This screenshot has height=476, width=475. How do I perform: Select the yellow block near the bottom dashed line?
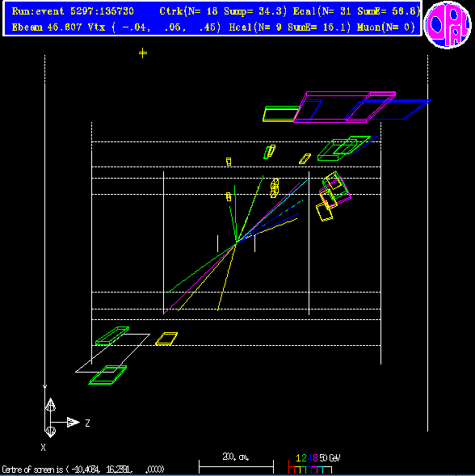click(166, 339)
